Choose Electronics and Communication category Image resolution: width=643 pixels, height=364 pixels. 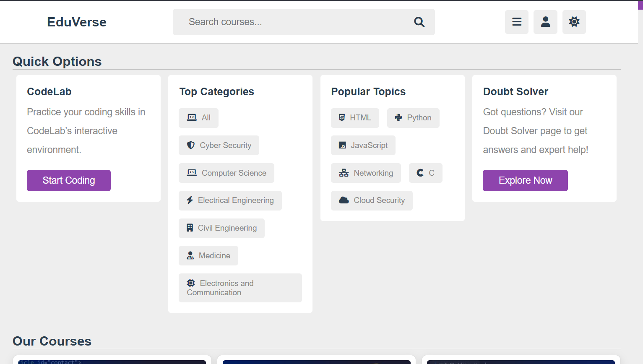pyautogui.click(x=240, y=288)
